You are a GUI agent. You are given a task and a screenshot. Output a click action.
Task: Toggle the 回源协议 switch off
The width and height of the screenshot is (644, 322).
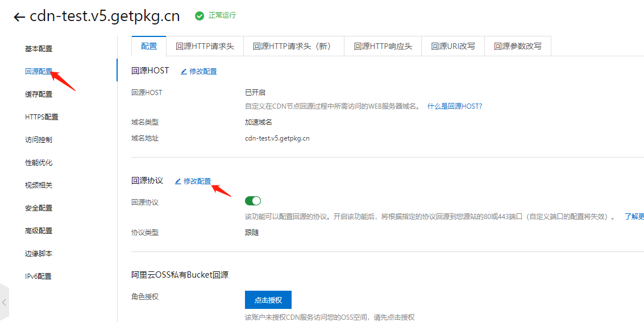point(253,201)
